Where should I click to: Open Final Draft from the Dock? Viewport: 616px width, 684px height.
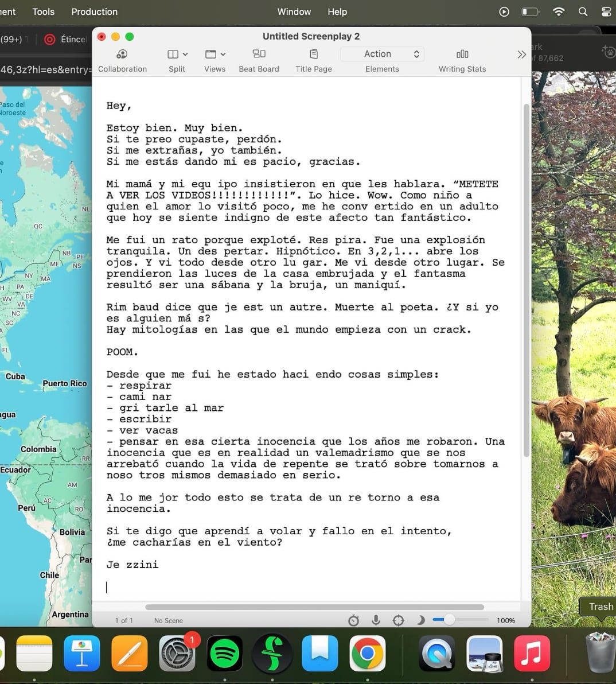tap(272, 654)
